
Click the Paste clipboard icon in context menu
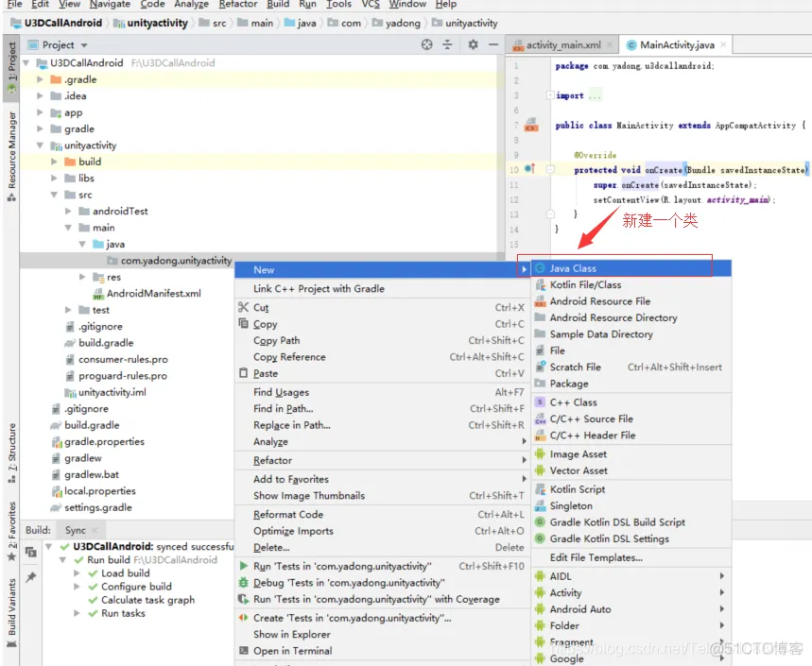coord(243,373)
